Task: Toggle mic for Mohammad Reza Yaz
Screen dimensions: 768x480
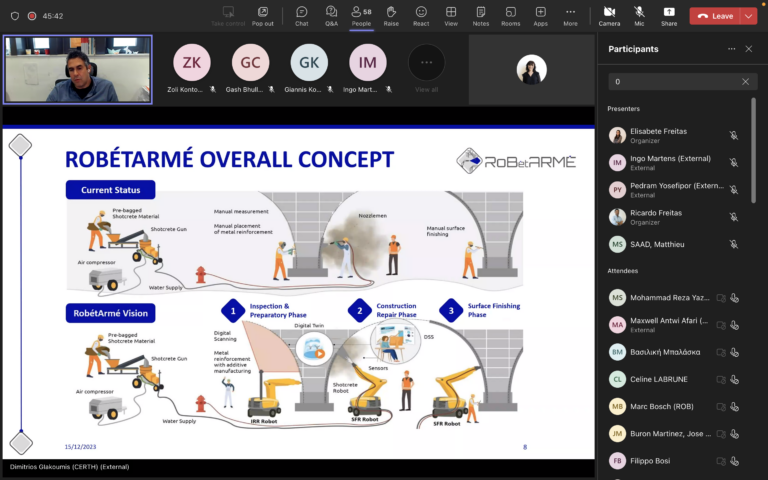Action: coord(734,297)
